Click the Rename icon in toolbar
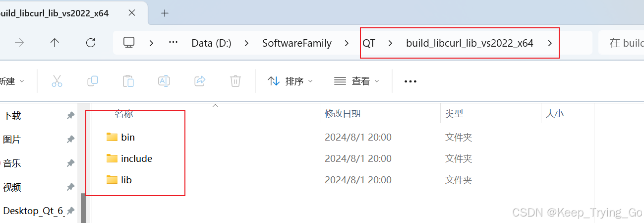 coord(164,81)
